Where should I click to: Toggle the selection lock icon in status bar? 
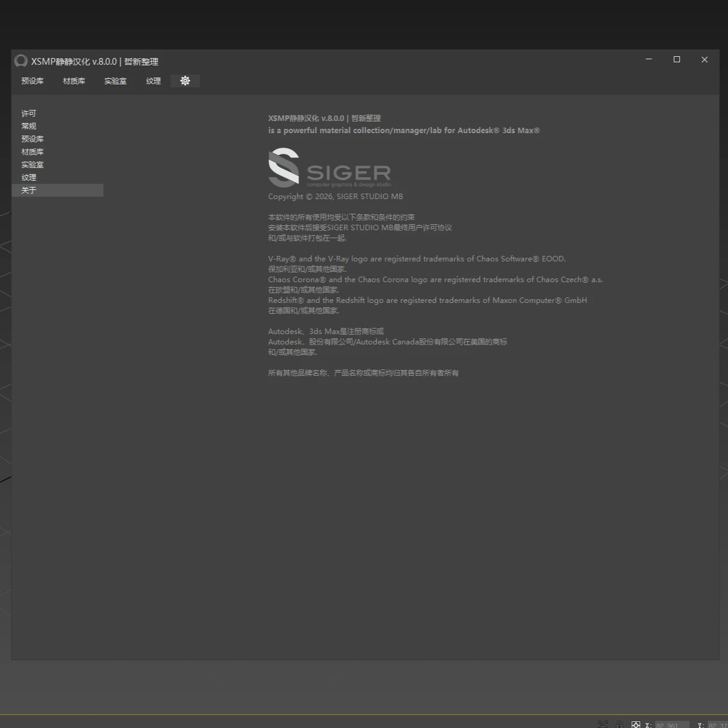coord(619,725)
